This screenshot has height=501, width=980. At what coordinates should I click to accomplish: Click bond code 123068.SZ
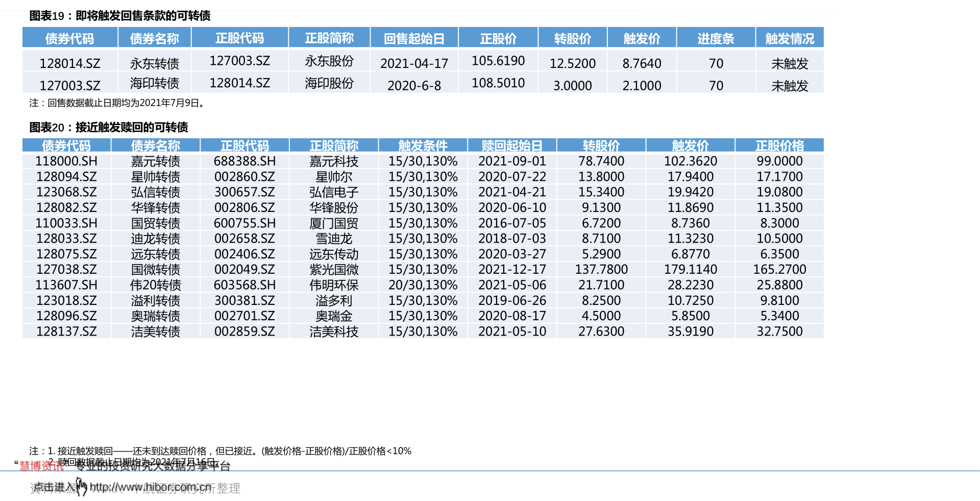tap(66, 192)
